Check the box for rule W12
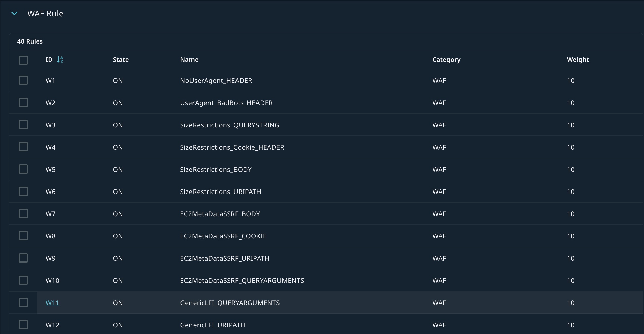The height and width of the screenshot is (334, 644). pos(23,325)
